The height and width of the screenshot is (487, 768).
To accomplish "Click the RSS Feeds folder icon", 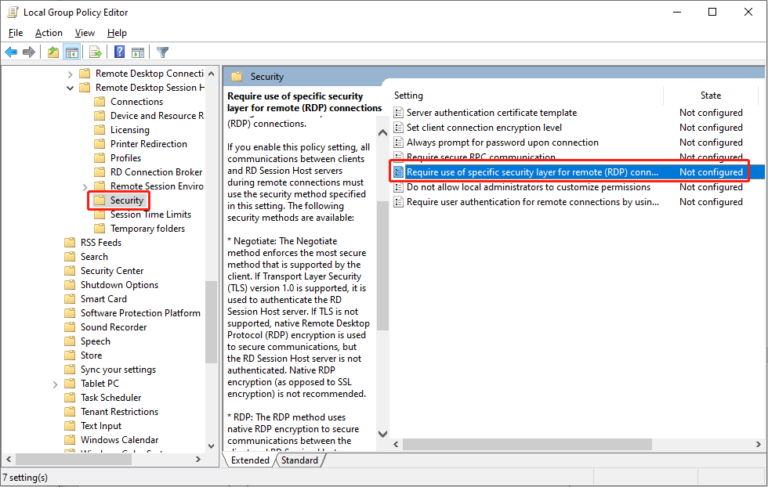I will 70,243.
